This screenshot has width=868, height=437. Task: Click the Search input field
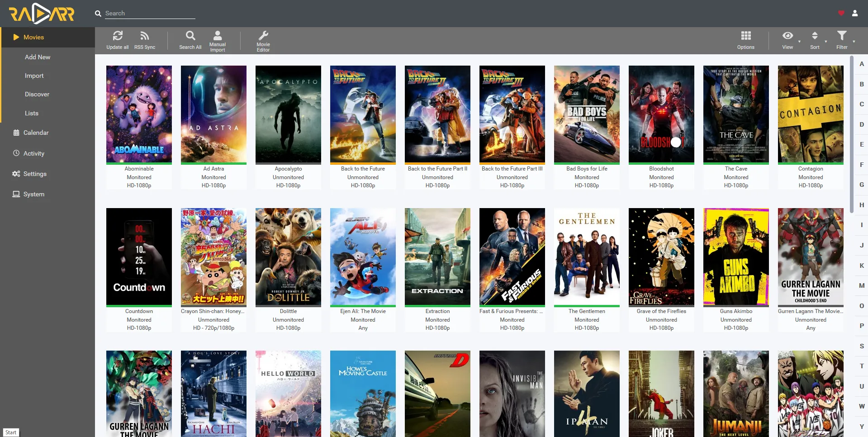click(x=150, y=14)
